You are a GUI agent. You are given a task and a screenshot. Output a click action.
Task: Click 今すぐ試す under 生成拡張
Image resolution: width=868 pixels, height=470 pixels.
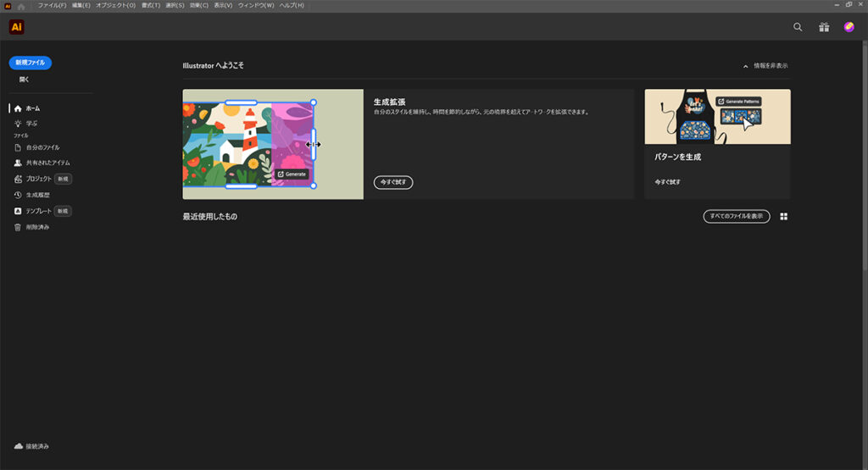point(393,182)
